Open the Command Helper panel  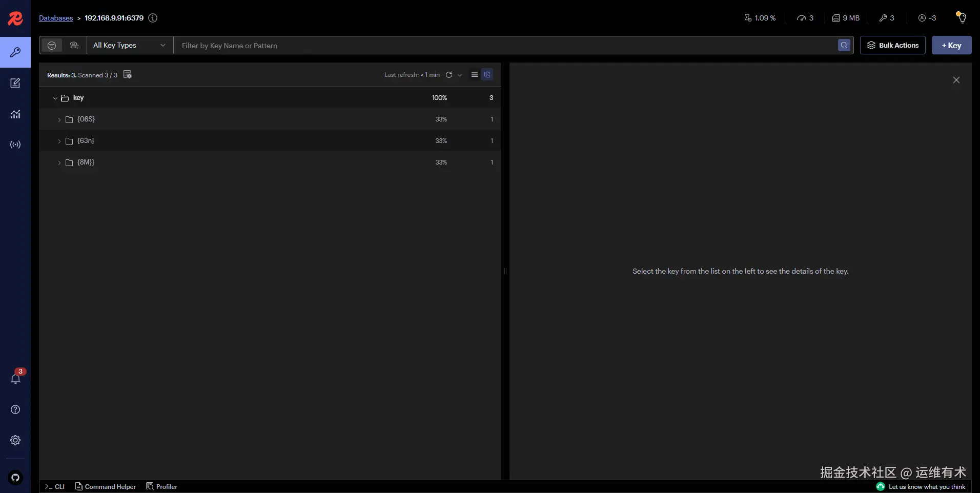(x=106, y=486)
